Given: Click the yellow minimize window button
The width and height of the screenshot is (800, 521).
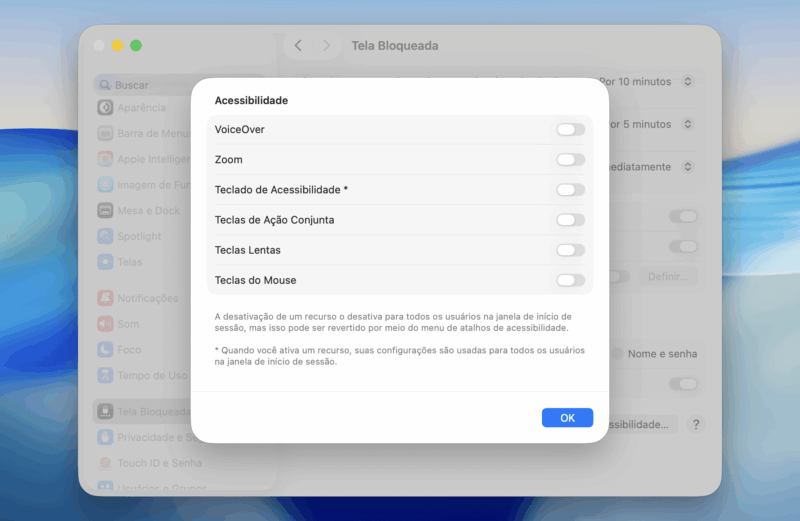Looking at the screenshot, I should 117,45.
